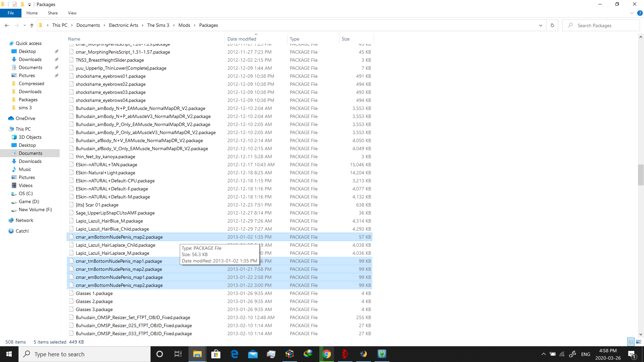Open Action Center notifications icon
Viewport: 644px width, 362px height.
(632, 354)
